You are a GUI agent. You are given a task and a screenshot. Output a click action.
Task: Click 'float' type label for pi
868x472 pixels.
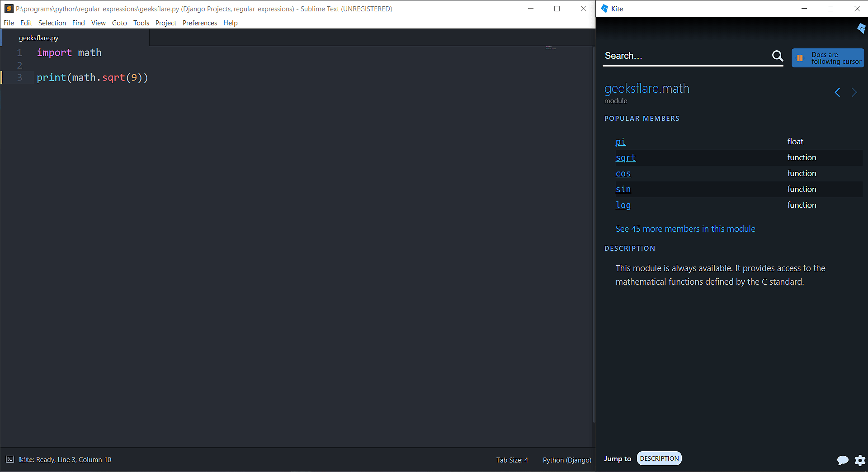(x=795, y=142)
